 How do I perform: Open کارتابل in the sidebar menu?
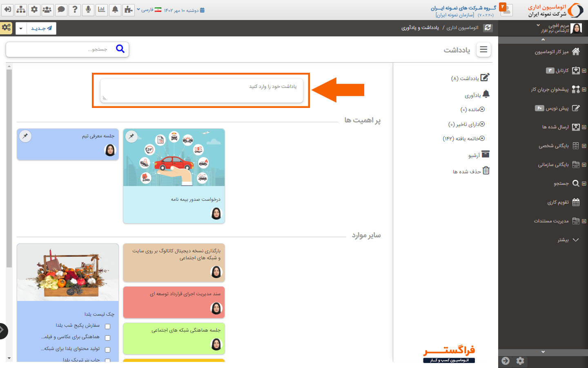(x=562, y=70)
